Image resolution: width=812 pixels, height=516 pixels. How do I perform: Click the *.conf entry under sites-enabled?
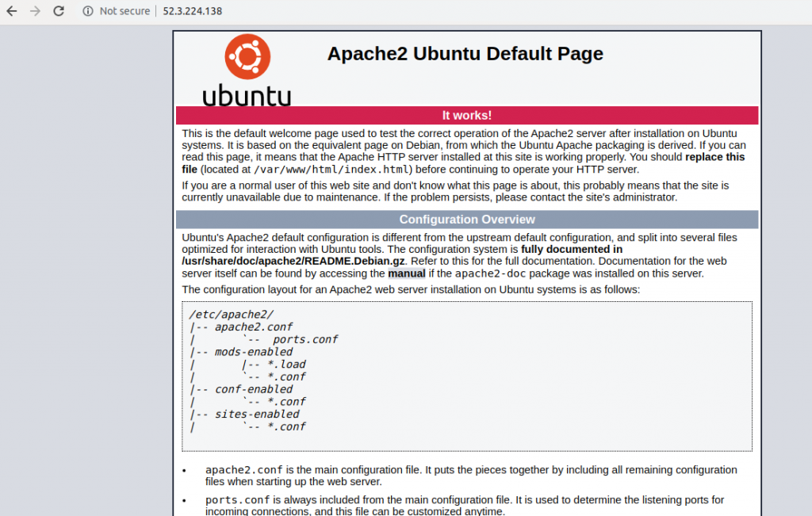point(286,426)
